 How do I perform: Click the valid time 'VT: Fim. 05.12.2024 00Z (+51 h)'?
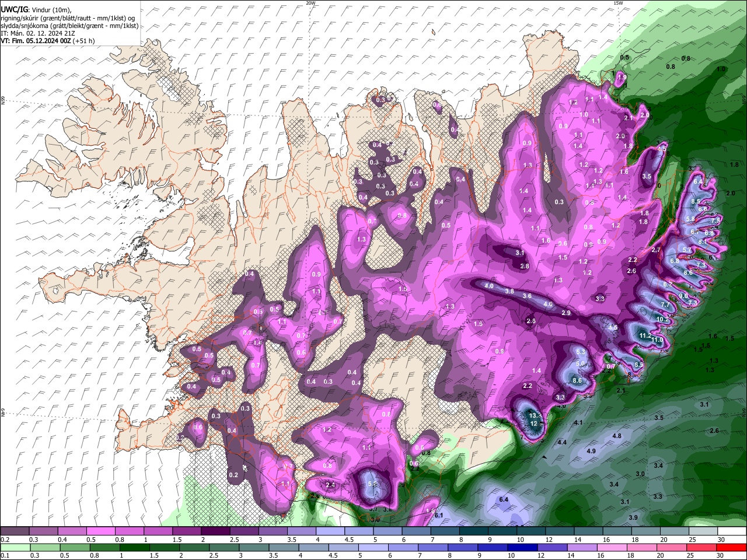48,41
